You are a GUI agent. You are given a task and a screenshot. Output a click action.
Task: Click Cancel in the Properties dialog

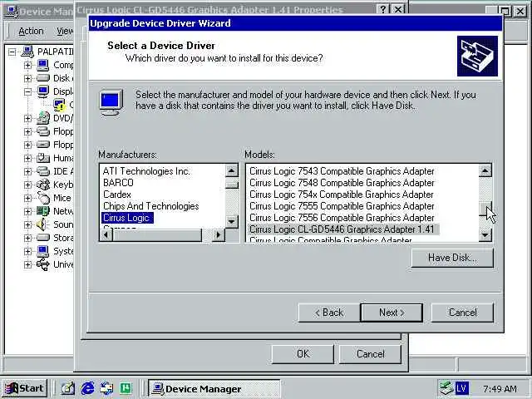click(x=370, y=354)
